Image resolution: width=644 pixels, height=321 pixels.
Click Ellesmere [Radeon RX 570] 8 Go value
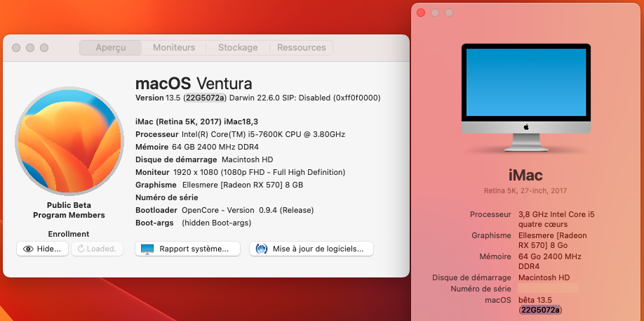click(x=552, y=240)
